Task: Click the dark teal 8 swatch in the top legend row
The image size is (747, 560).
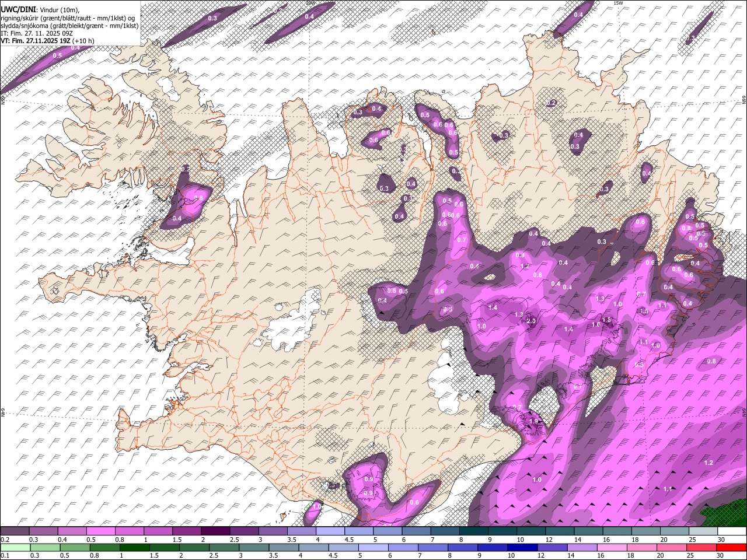Action: click(x=474, y=531)
